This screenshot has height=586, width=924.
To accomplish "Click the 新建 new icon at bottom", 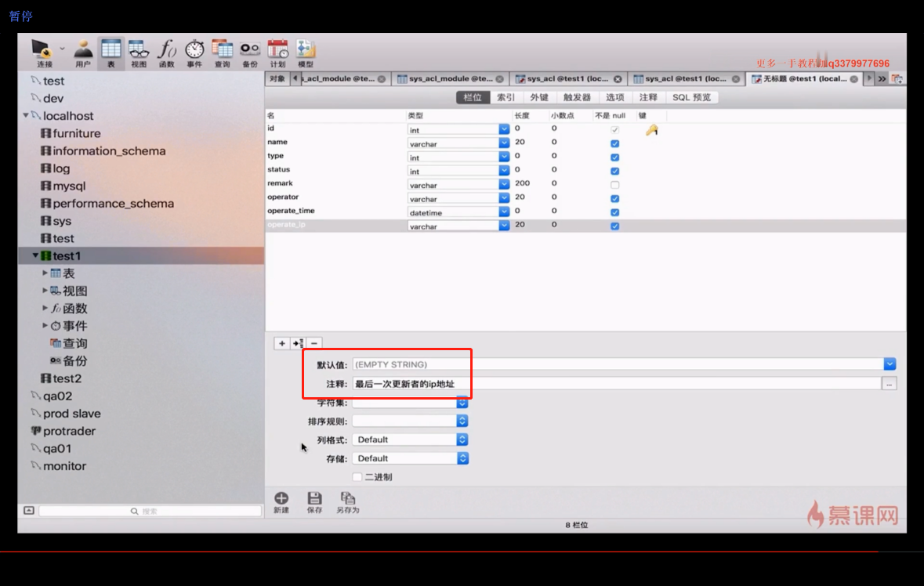I will 281,502.
